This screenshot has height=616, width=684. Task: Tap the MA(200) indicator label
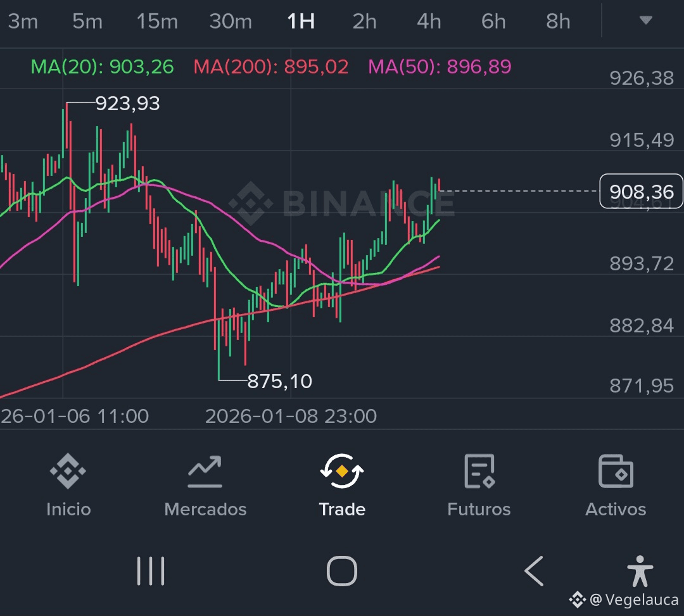tap(271, 66)
